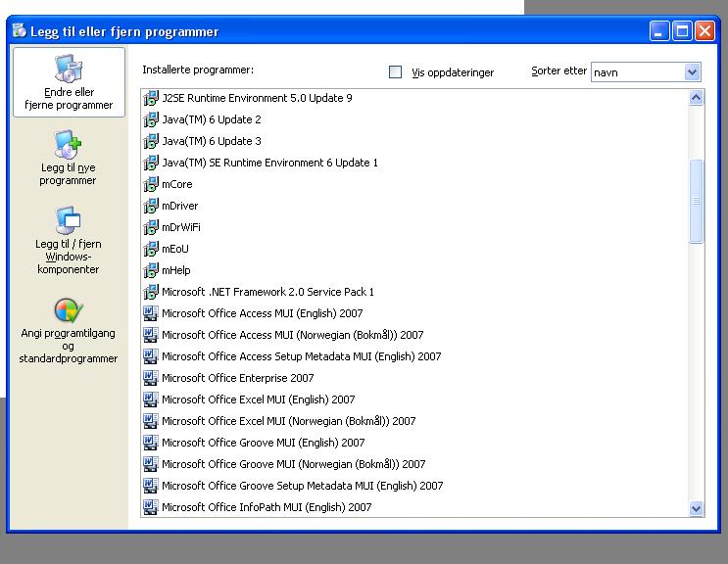This screenshot has height=564, width=728.
Task: Click the mDriver program icon
Action: pos(151,206)
